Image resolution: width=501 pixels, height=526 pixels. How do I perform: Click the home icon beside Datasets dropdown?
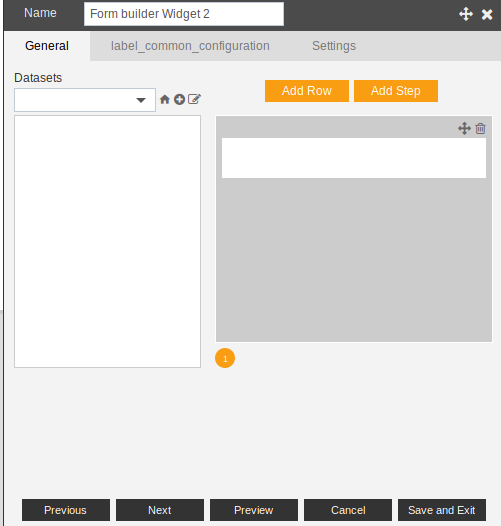tap(164, 99)
